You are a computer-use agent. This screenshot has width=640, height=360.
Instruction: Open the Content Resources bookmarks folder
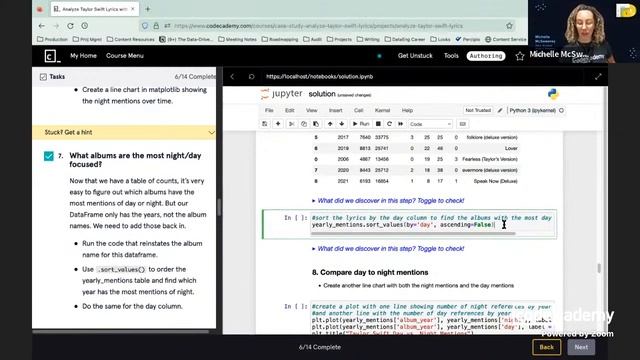131,39
